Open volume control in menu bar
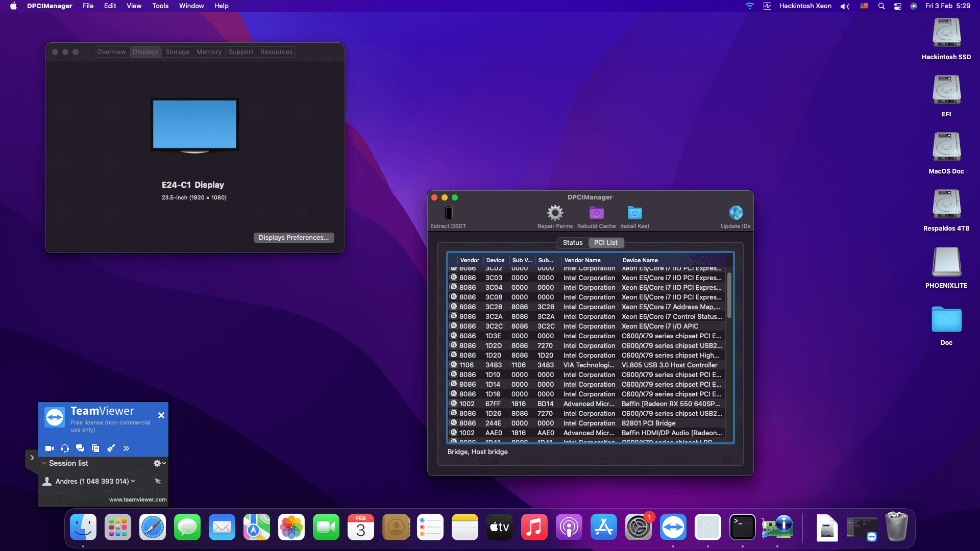 click(845, 6)
